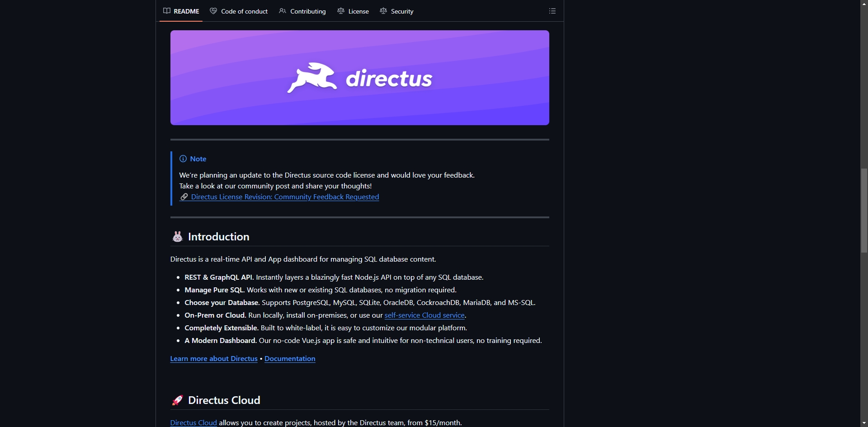
Task: Click the scale icon beside License
Action: [x=341, y=11]
